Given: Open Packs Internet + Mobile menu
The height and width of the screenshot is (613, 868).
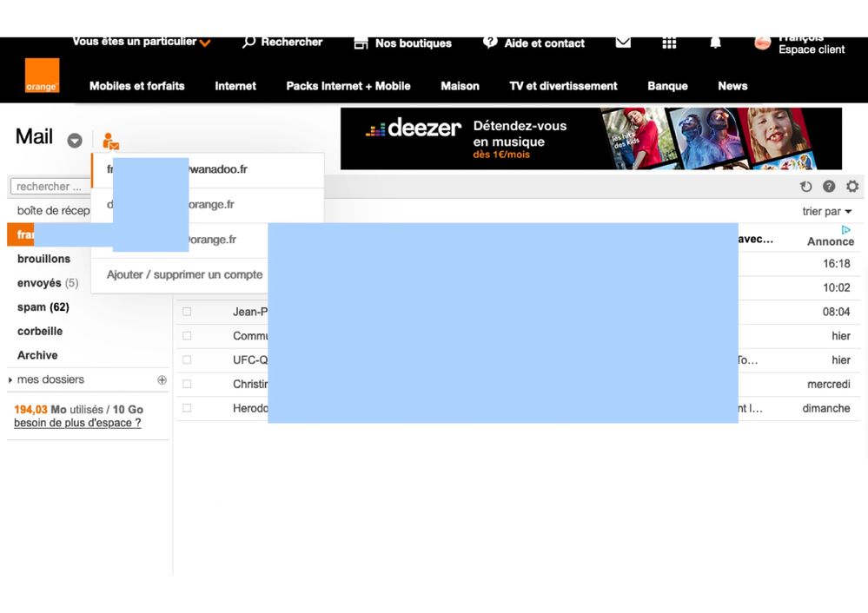Looking at the screenshot, I should pyautogui.click(x=348, y=86).
